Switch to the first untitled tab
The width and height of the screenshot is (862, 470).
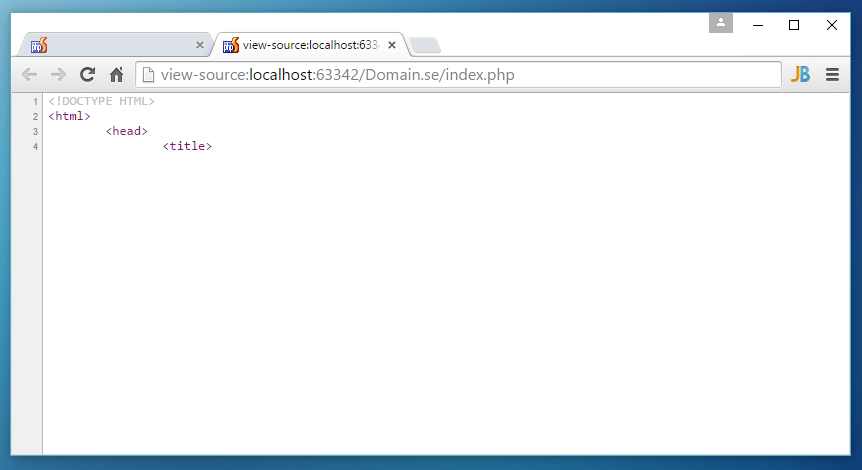(x=110, y=45)
